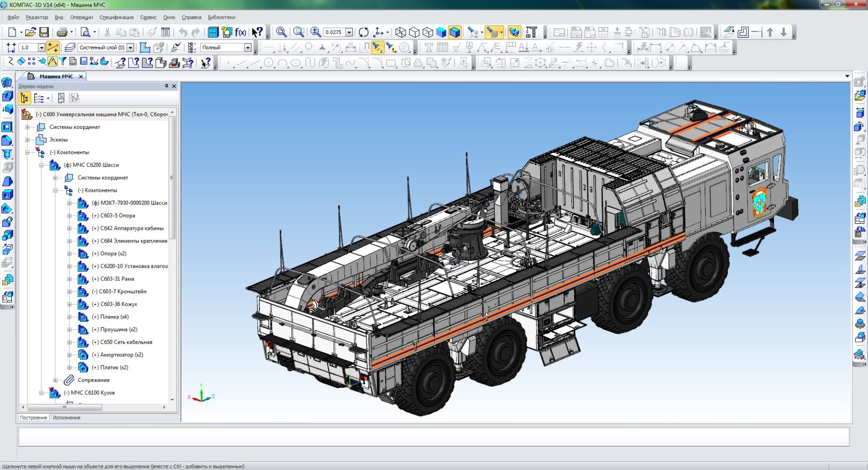Viewport: 868px width, 470px height.
Task: Click the Open file folder icon
Action: point(31,32)
